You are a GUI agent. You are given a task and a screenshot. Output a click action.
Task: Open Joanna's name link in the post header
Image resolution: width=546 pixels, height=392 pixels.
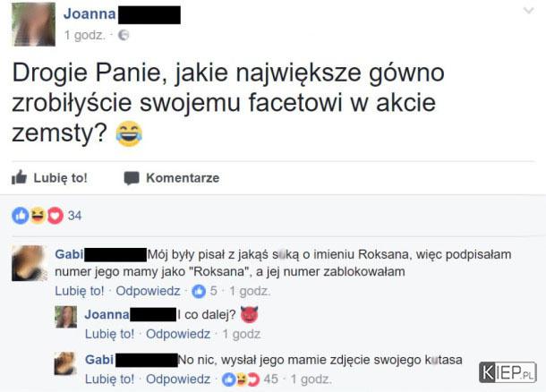click(x=90, y=14)
